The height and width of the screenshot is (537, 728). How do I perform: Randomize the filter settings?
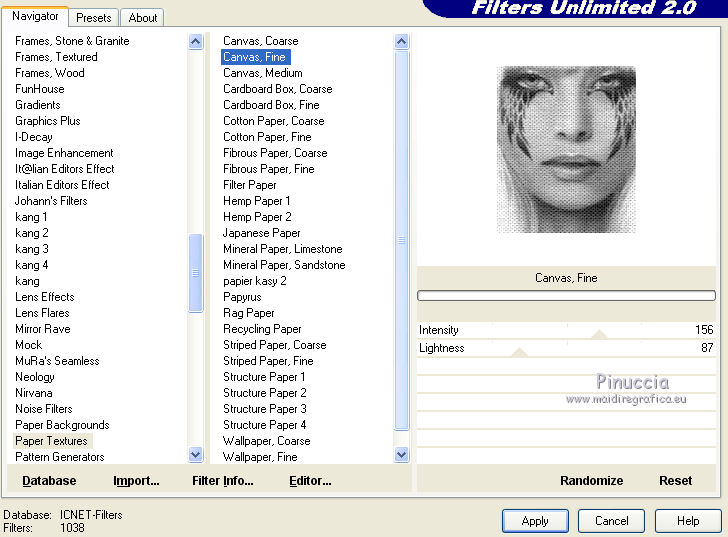pyautogui.click(x=592, y=480)
